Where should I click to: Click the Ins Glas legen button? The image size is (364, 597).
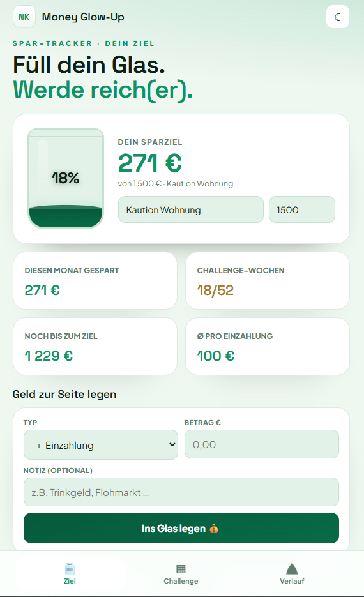point(181,528)
